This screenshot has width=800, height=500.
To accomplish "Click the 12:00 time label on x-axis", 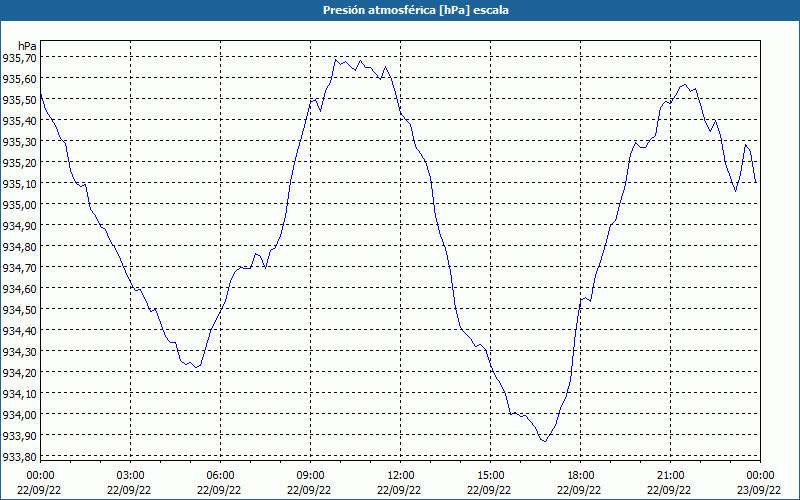I will coord(401,476).
